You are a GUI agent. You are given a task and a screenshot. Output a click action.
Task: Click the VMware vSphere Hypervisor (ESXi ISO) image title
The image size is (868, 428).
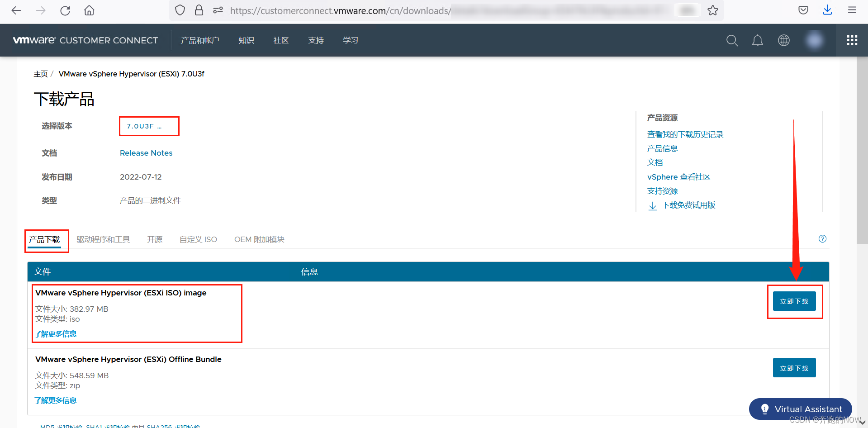tap(121, 293)
